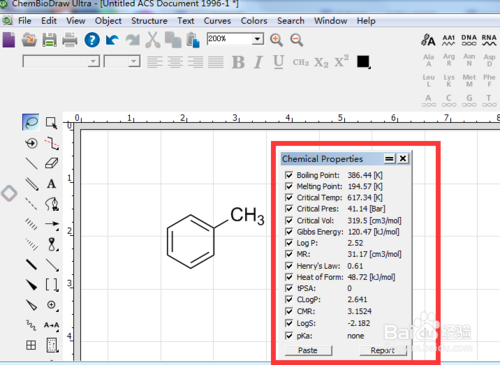Open the Structure menu
This screenshot has height=365, width=500.
tap(149, 21)
